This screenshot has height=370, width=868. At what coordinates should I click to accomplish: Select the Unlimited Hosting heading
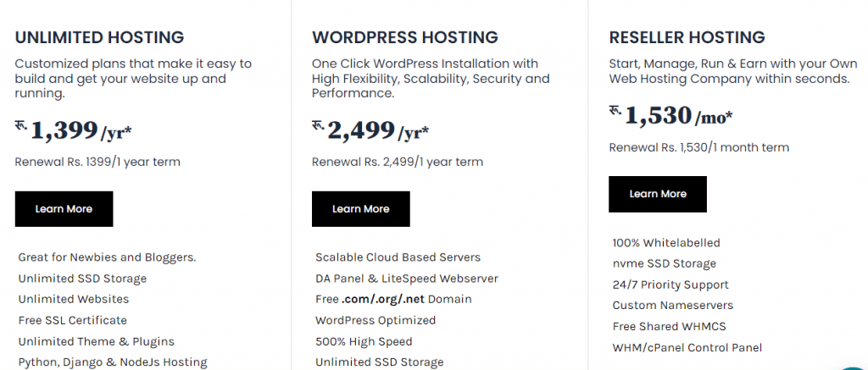coord(99,37)
